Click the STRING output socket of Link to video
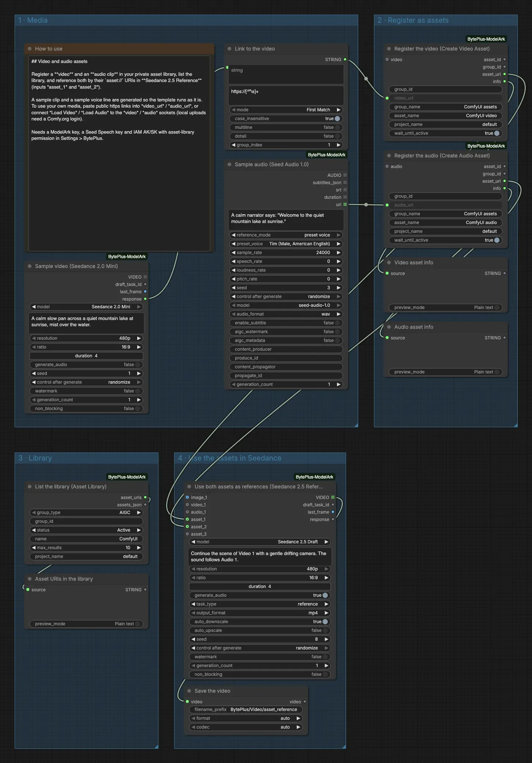Screen dimensions: 532x763 (x=345, y=60)
